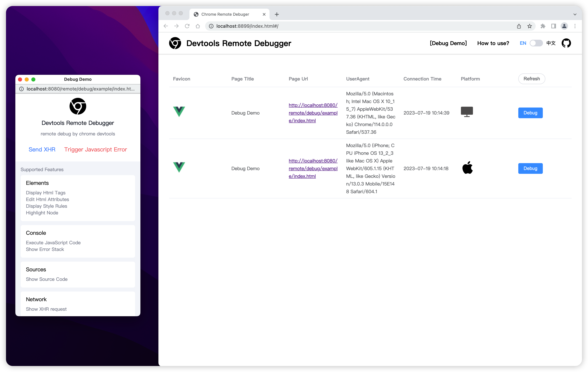Open the Chrome side panel icon
This screenshot has width=588, height=372.
[553, 26]
